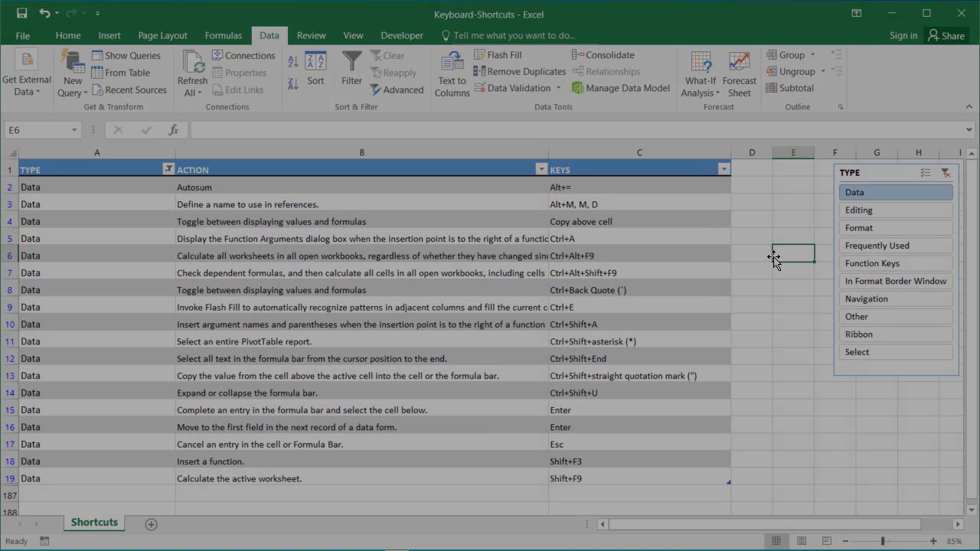980x551 pixels.
Task: Click From Table
Action: click(121, 73)
